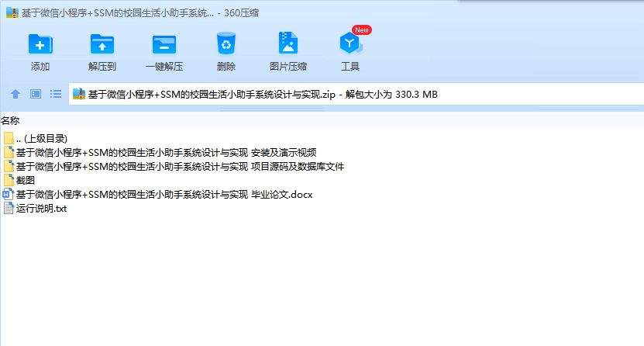Select the 运行说明.txt file
644x346 pixels.
tap(35, 209)
